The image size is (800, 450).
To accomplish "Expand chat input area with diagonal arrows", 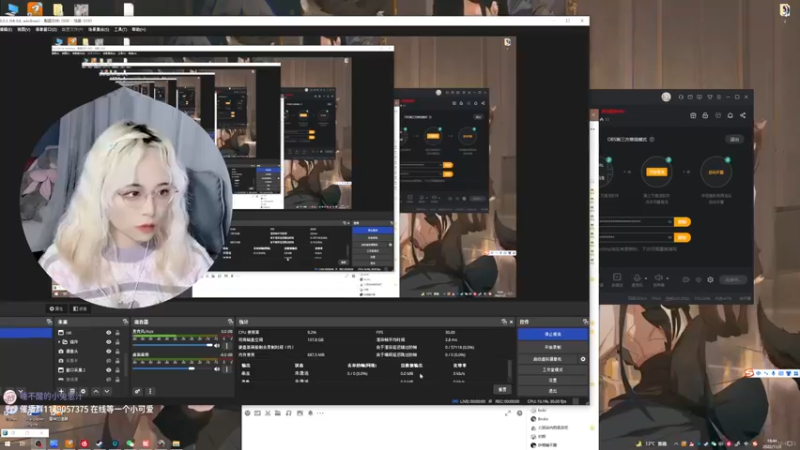I will [x=508, y=413].
